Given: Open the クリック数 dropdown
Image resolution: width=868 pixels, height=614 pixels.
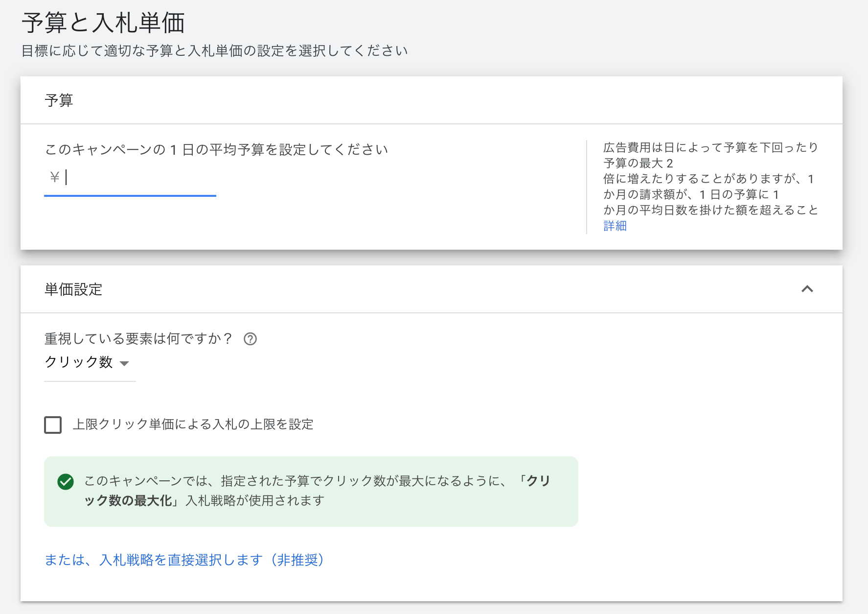Looking at the screenshot, I should tap(90, 363).
